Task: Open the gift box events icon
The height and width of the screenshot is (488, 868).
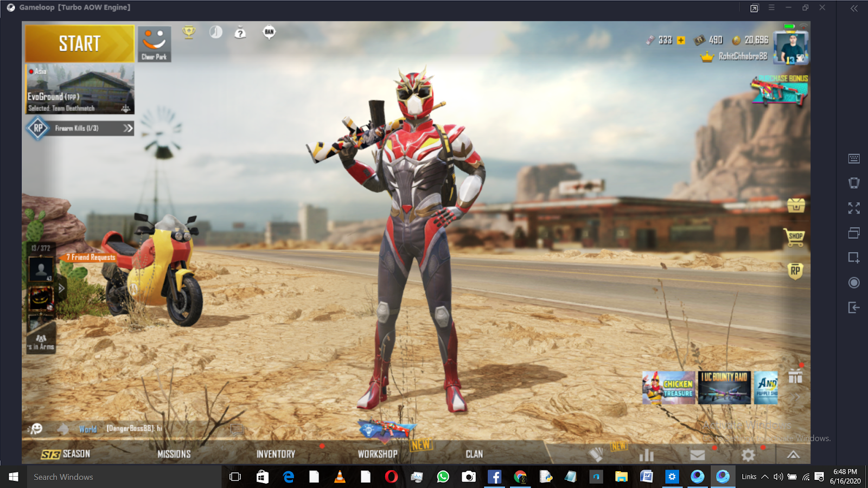Action: 795,376
